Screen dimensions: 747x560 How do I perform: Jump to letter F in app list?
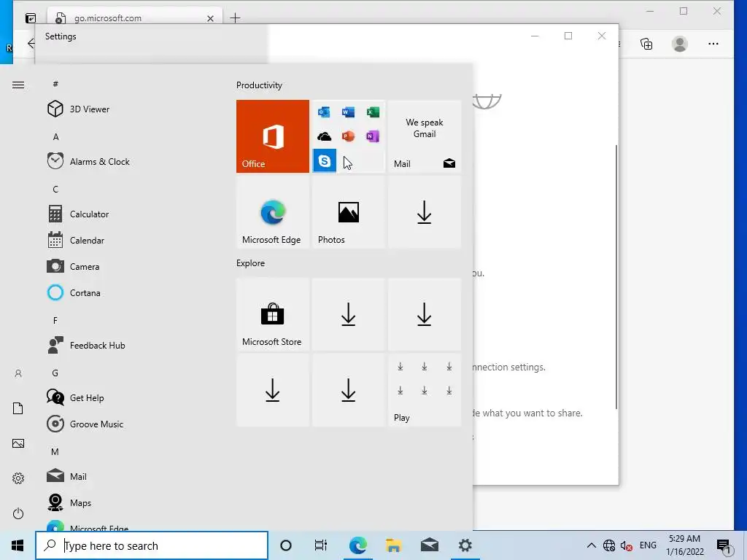(x=55, y=321)
